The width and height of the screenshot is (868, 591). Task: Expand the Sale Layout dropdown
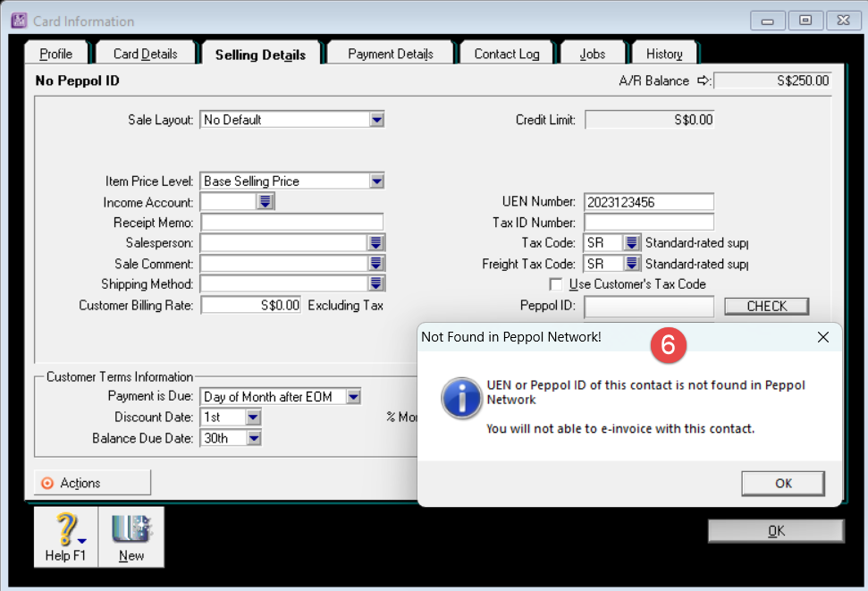pyautogui.click(x=376, y=120)
